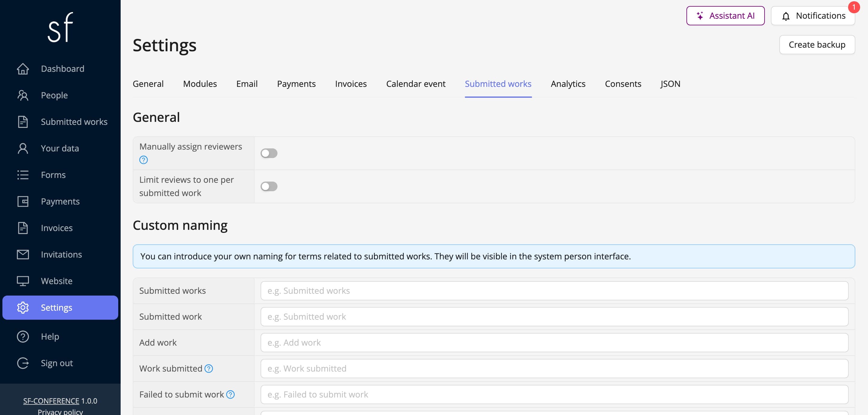Click the Help question mark icon in the sidebar
Image resolution: width=868 pixels, height=415 pixels.
23,337
